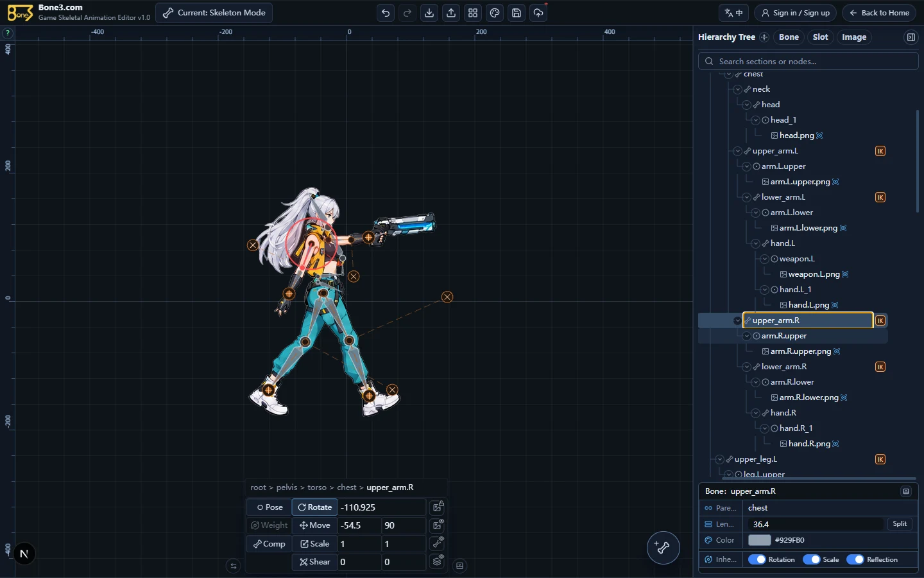Collapse the upper_leg.L tree node
This screenshot has height=578, width=924.
coord(720,459)
